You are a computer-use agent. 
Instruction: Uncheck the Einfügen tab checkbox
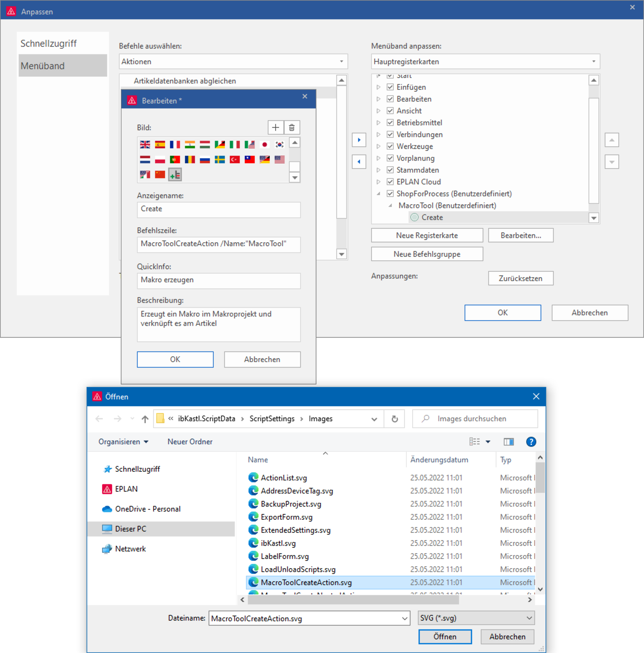point(390,87)
